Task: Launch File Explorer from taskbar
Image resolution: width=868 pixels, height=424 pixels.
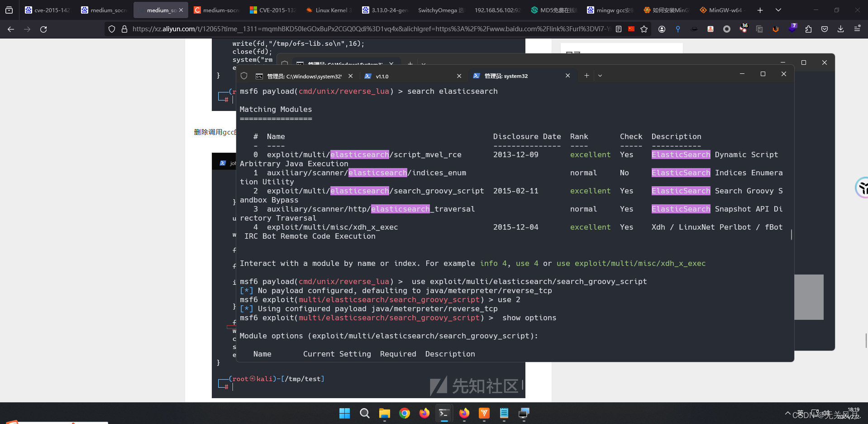Action: click(384, 413)
